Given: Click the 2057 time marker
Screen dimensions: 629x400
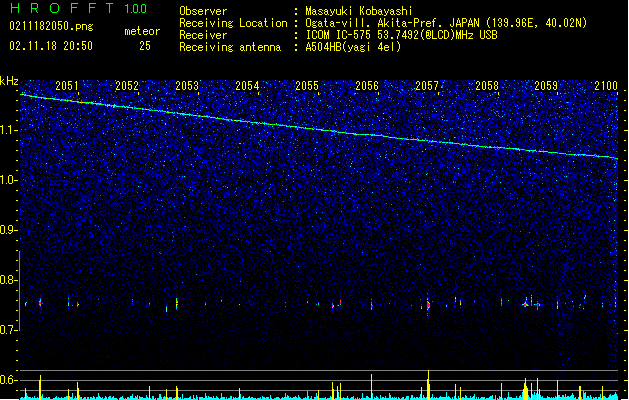Looking at the screenshot, I should 427,86.
